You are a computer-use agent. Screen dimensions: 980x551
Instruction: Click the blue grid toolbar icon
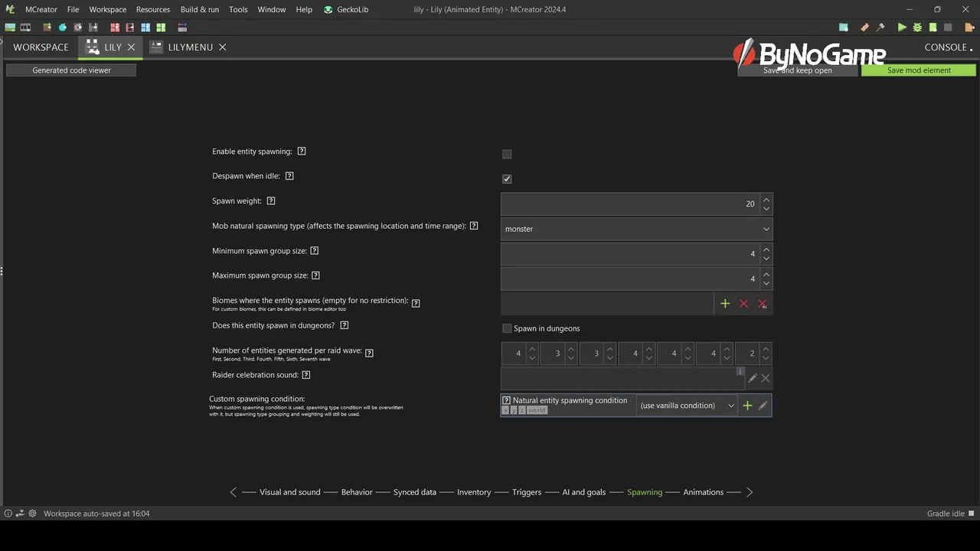click(x=145, y=28)
